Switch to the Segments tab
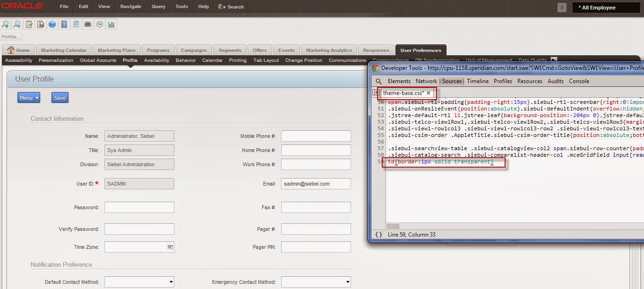 point(230,50)
